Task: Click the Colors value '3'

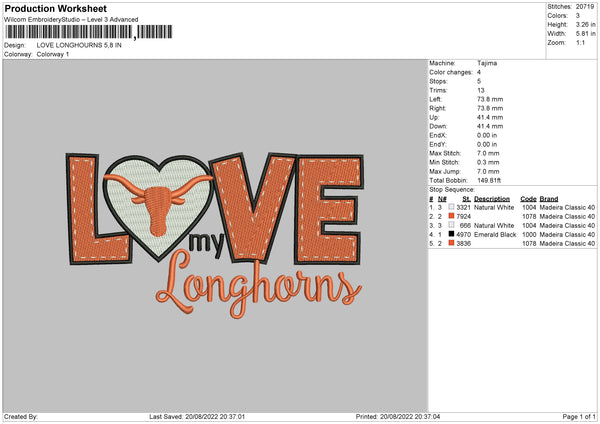Action: click(x=578, y=16)
